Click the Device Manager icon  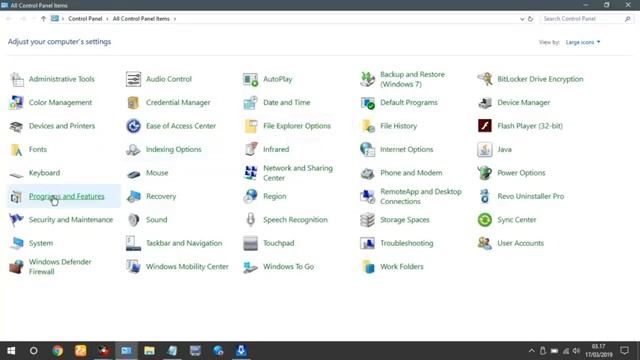484,102
